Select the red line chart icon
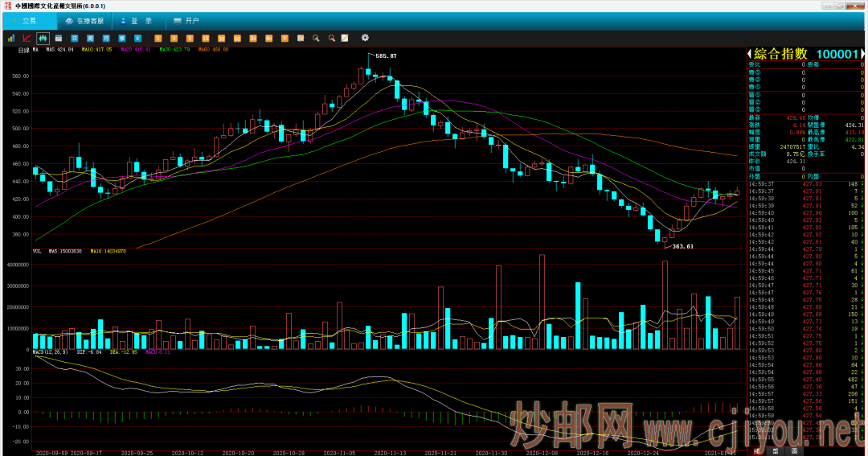Viewport: 868px width, 456px height. click(x=27, y=38)
